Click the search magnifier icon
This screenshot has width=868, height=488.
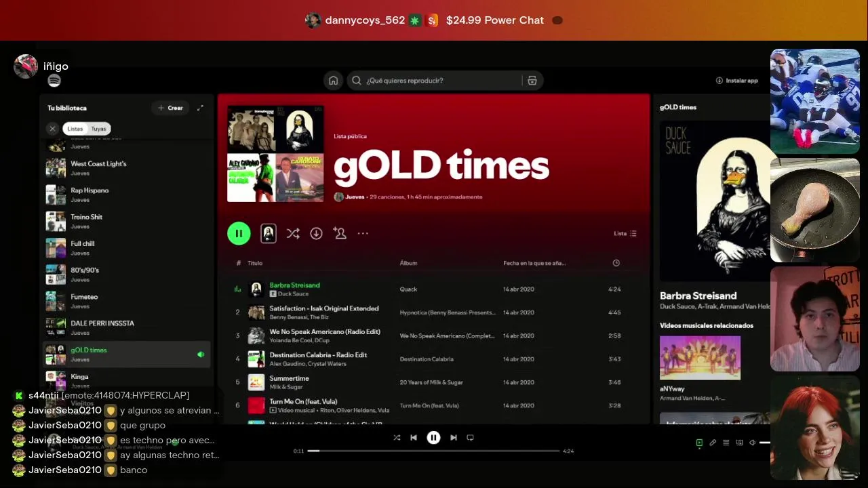coord(356,81)
